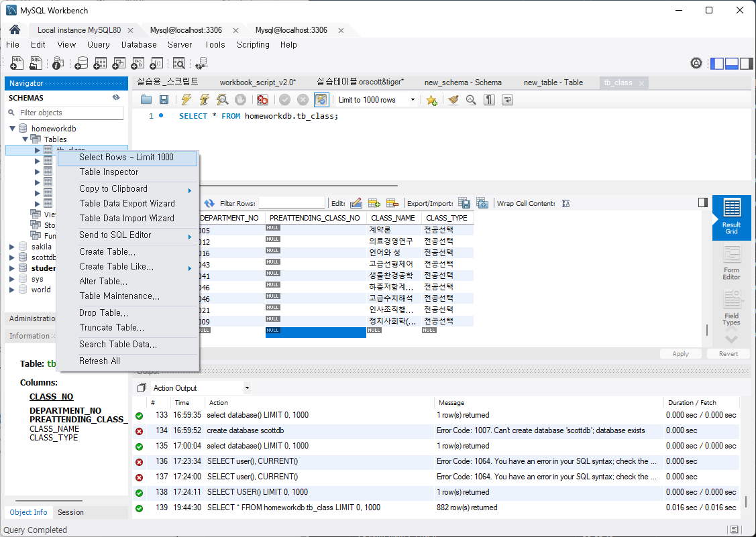Toggle invisible characters display icon
This screenshot has width=756, height=537.
[x=490, y=100]
